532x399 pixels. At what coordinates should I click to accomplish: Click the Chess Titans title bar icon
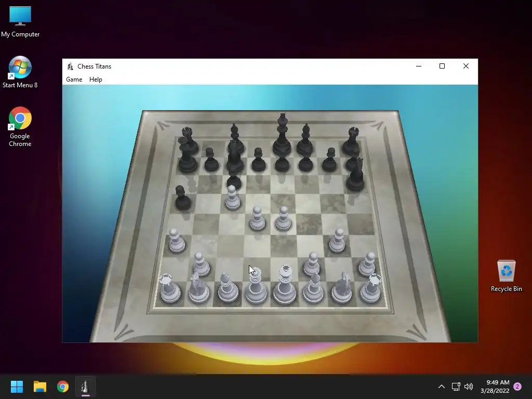pyautogui.click(x=70, y=66)
